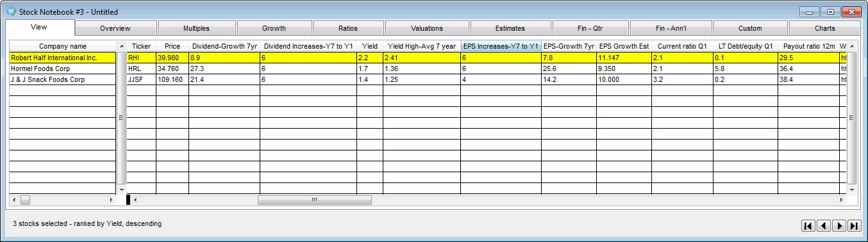Click the data grid vertical scroll down arrow

pyautogui.click(x=852, y=190)
